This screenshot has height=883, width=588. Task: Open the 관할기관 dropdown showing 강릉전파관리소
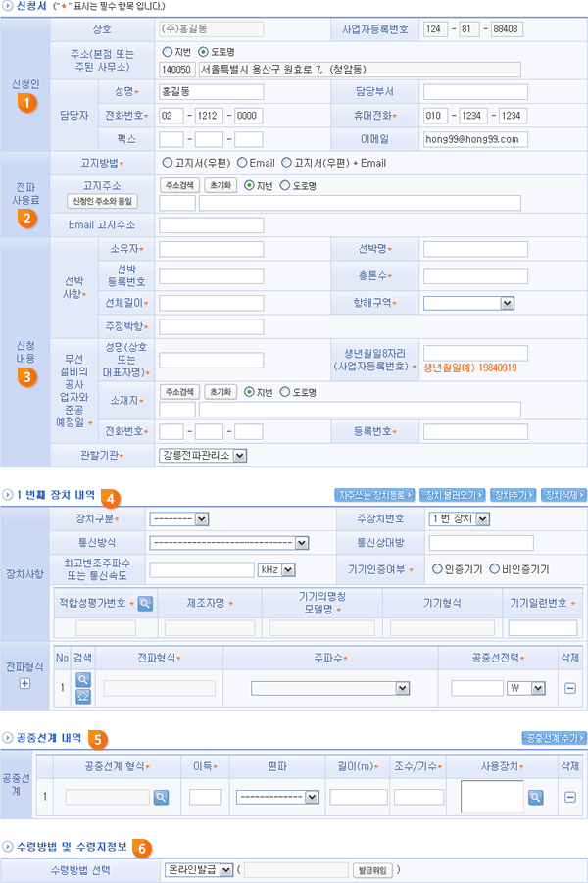203,456
